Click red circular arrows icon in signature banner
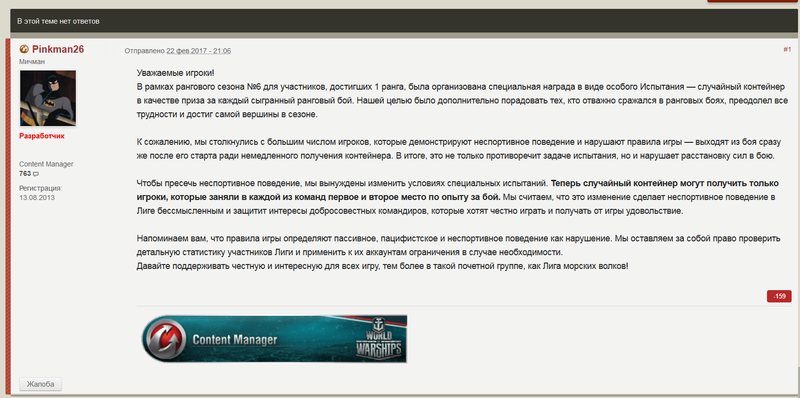 165,339
